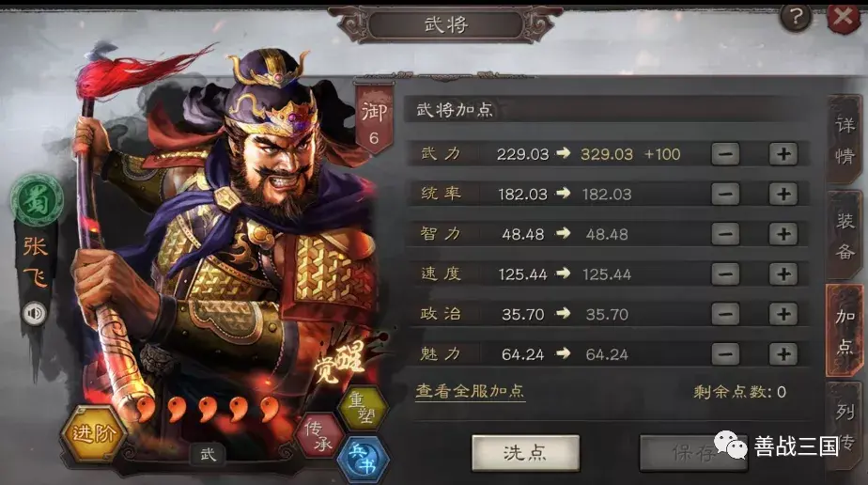Open the 查看全服加点 link
The height and width of the screenshot is (485, 868).
(470, 391)
